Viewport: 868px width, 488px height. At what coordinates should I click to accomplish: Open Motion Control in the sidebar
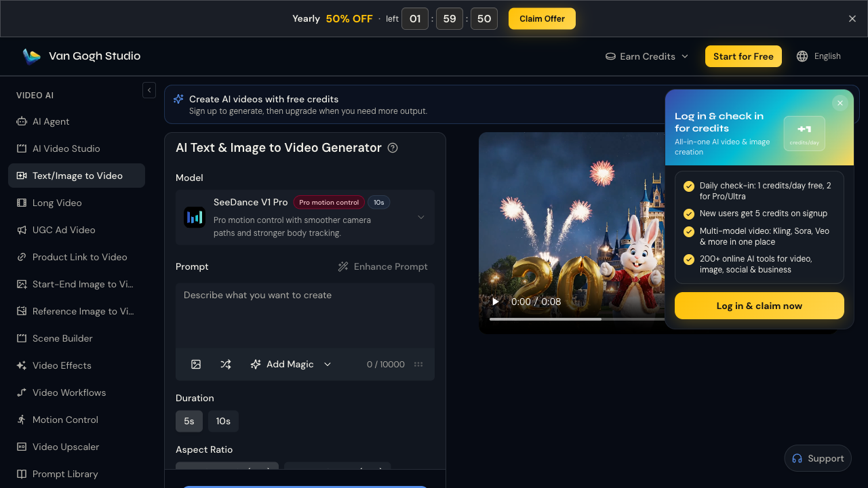(77, 420)
